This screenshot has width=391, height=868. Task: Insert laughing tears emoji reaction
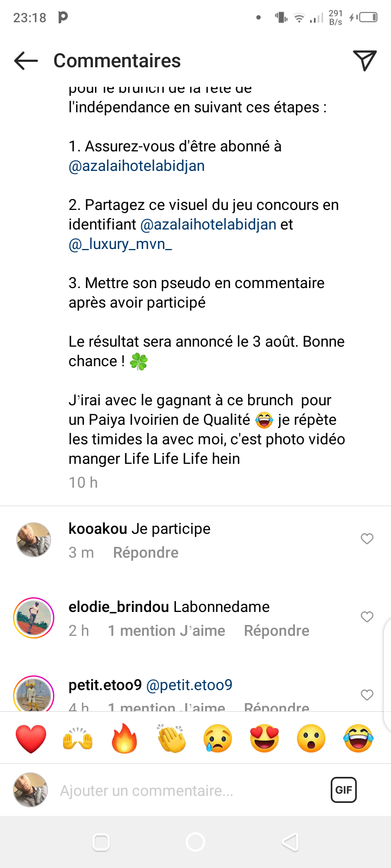358,738
